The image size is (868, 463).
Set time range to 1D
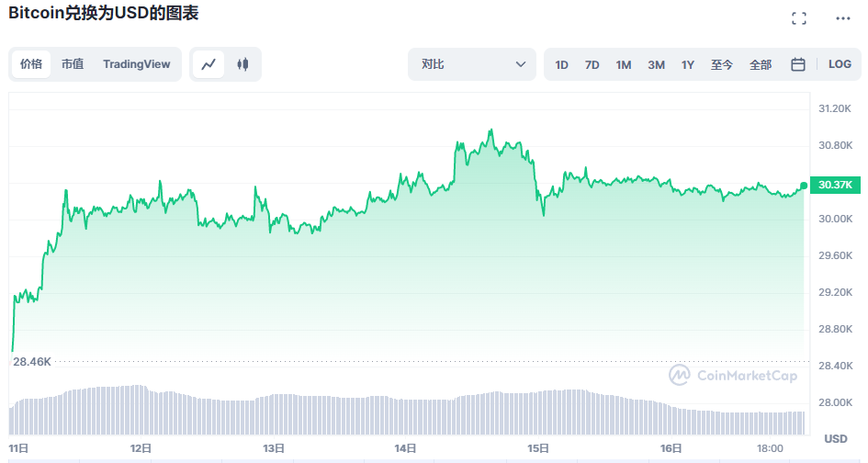pyautogui.click(x=562, y=64)
